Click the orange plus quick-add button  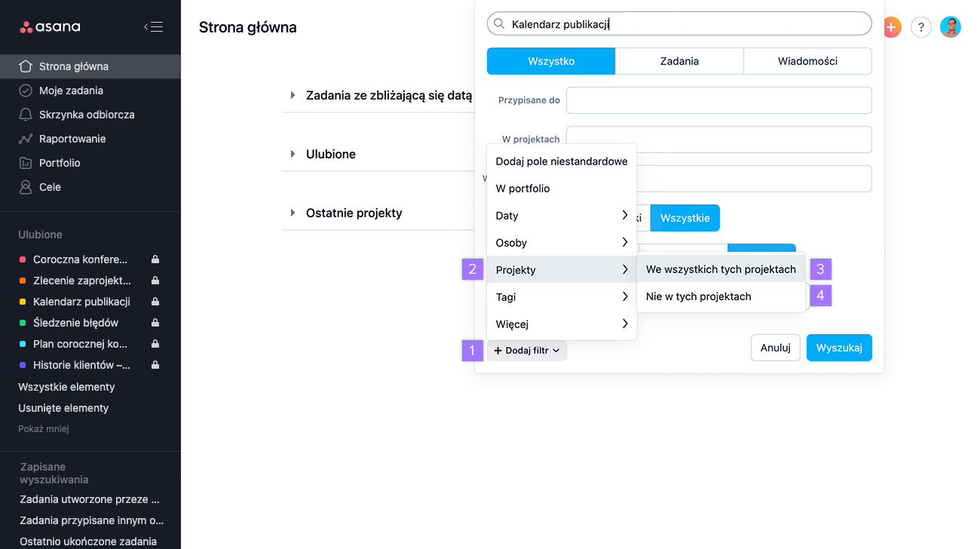[x=893, y=27]
